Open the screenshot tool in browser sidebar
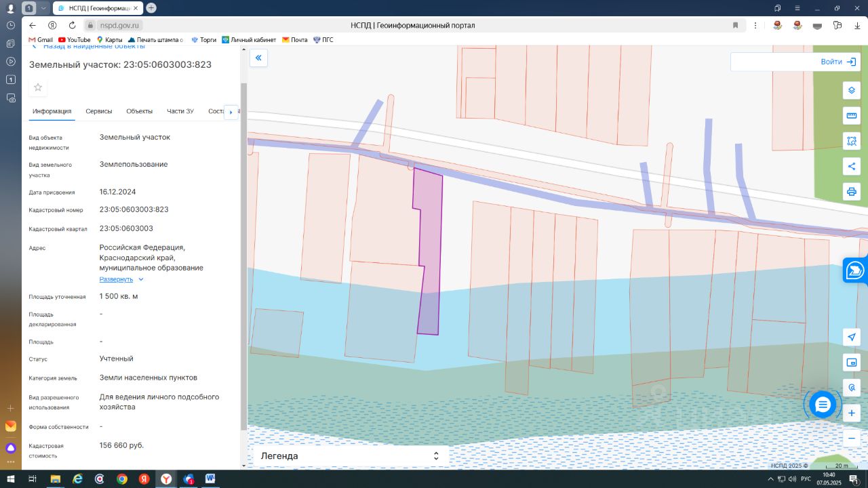868x488 pixels. (10, 98)
